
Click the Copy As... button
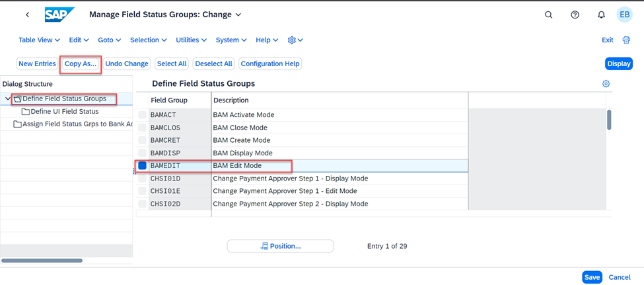click(81, 63)
